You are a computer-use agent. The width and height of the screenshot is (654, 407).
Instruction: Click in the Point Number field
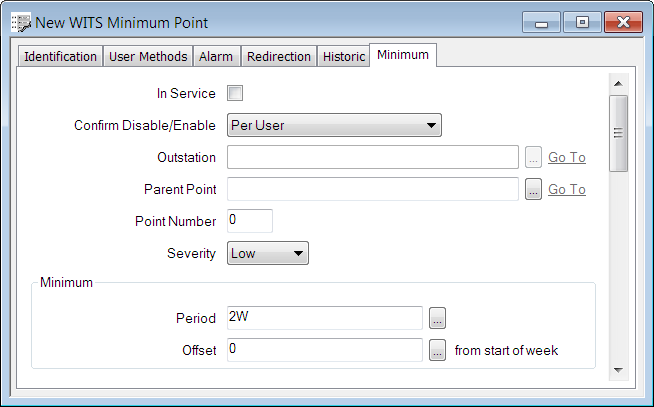click(x=250, y=220)
